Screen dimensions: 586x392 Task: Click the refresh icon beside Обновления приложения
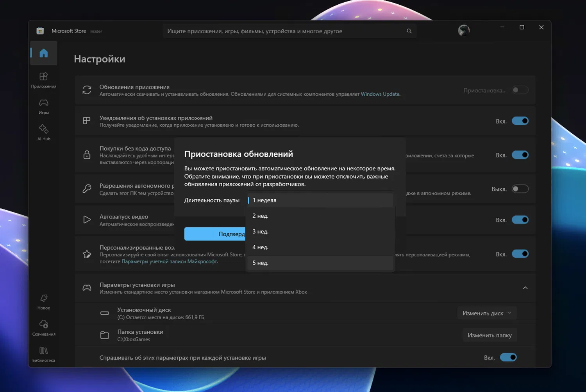87,90
